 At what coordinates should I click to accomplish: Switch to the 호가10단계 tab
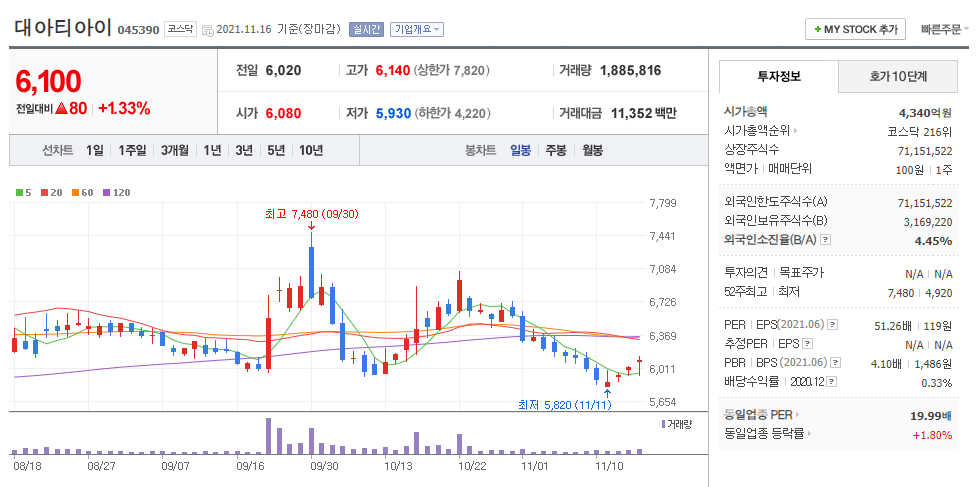(898, 77)
